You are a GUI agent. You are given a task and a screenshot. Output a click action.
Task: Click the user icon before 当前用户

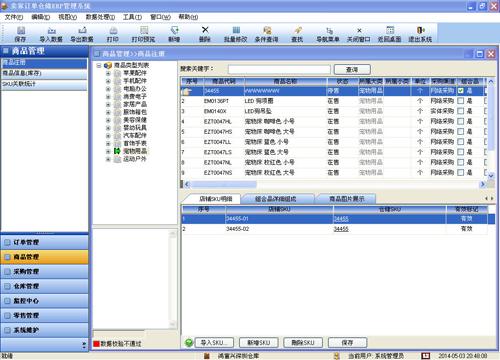[x=337, y=356]
